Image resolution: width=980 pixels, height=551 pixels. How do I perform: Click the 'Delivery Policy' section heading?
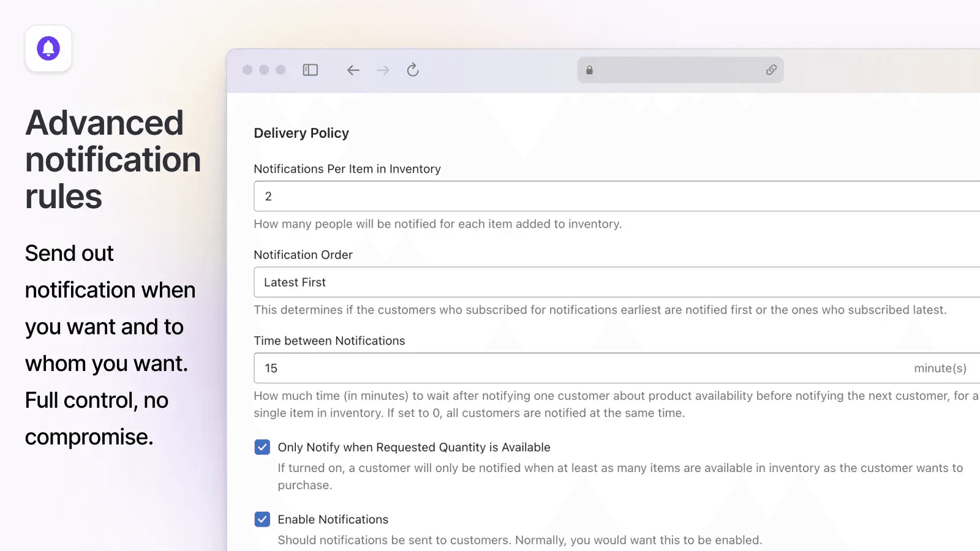[x=301, y=133]
